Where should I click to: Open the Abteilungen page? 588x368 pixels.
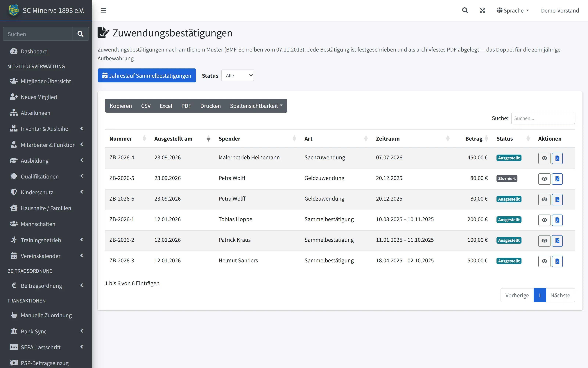46,113
